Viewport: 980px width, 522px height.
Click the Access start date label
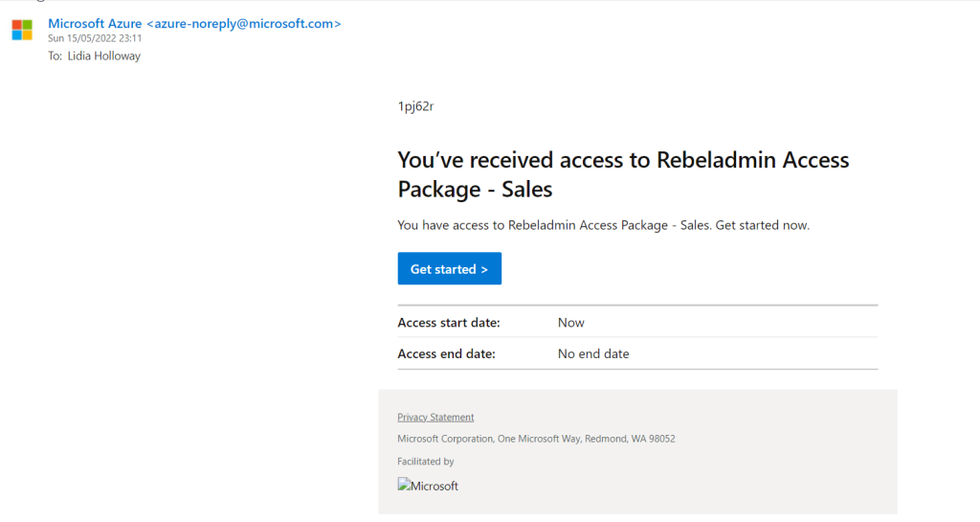pos(449,323)
